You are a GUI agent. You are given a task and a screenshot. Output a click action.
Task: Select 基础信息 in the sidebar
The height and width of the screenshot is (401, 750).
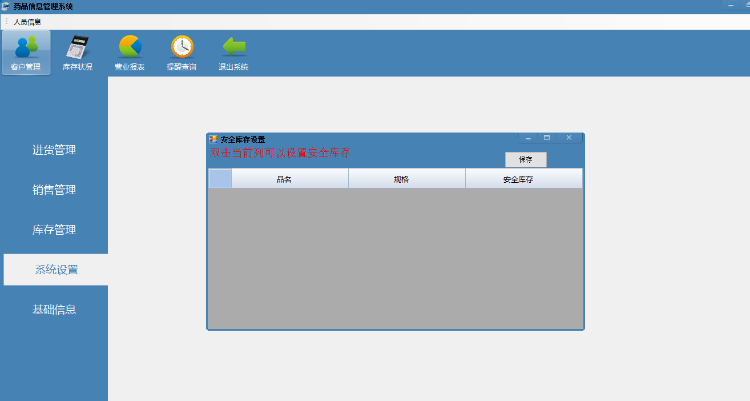[54, 310]
